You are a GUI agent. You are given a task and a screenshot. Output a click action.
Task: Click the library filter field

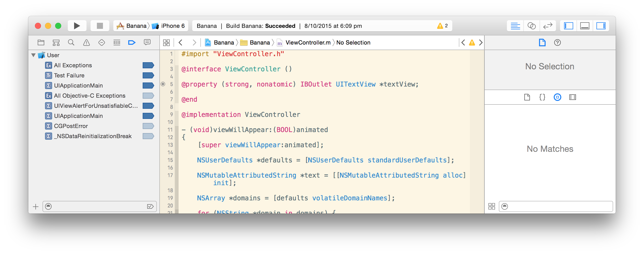[556, 206]
